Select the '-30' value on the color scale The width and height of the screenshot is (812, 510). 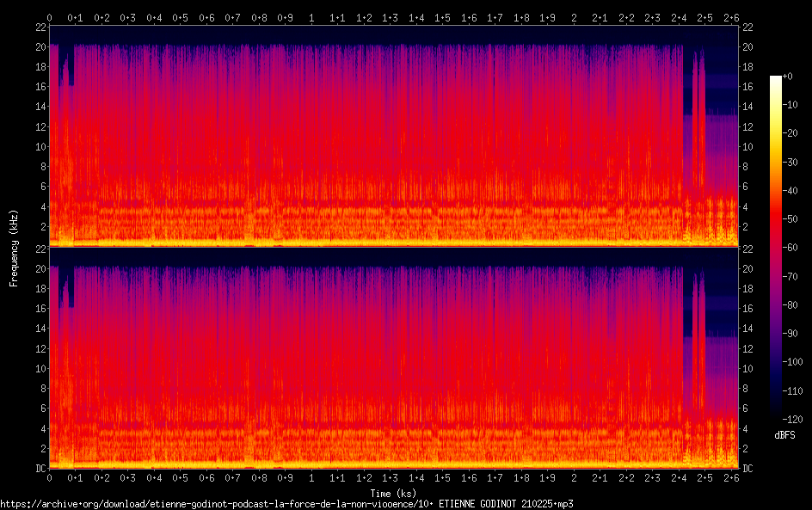point(790,162)
